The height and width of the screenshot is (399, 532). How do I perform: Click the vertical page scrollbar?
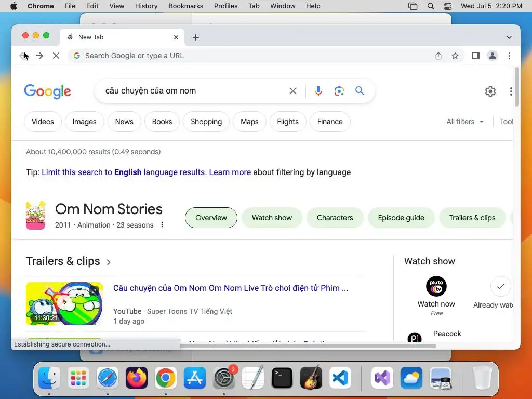[517, 87]
